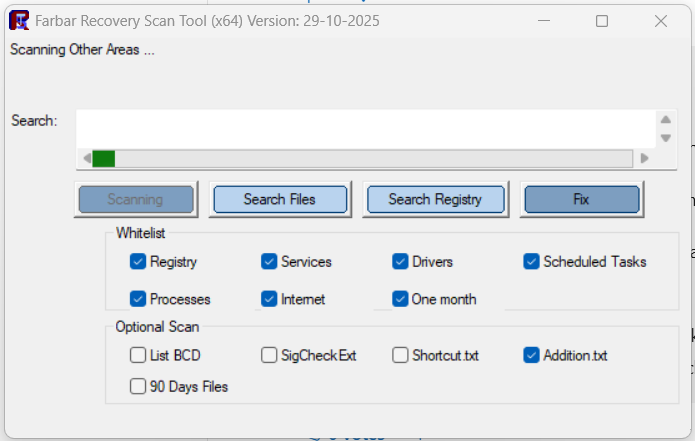The image size is (695, 441).
Task: Uncheck the Registry whitelist checkbox
Action: (x=138, y=261)
